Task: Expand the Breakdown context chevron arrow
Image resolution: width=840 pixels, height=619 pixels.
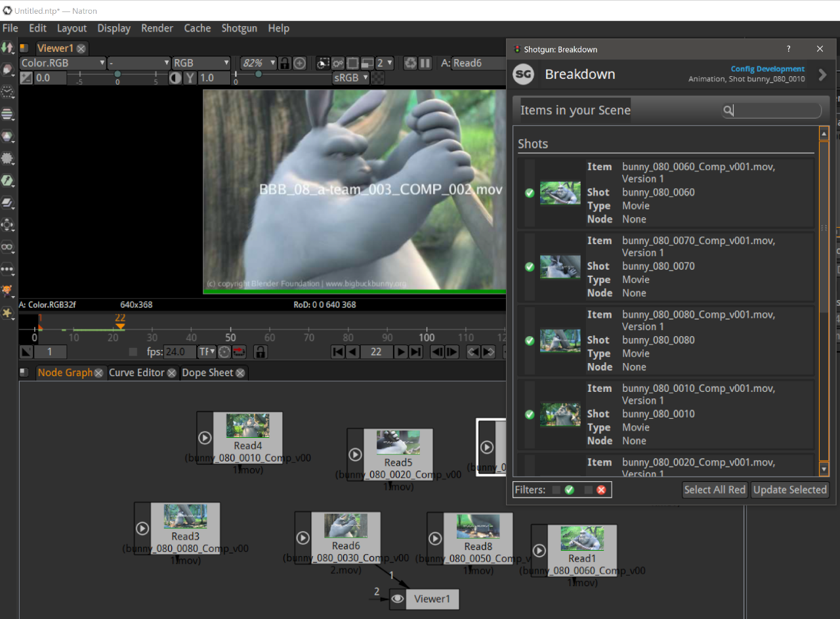Action: [x=822, y=75]
